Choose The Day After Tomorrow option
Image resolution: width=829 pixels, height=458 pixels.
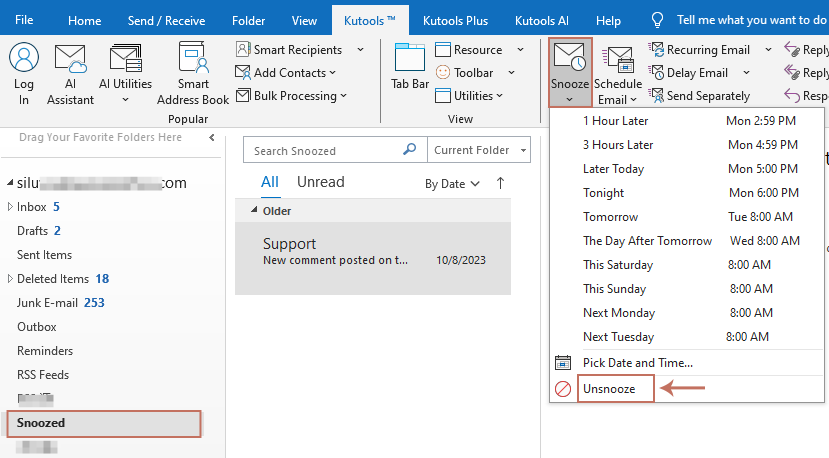point(687,241)
